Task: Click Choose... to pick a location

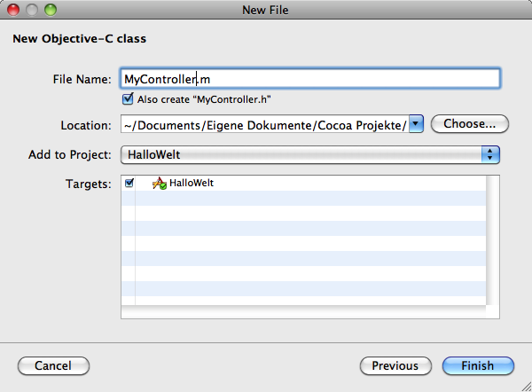Action: click(x=470, y=124)
